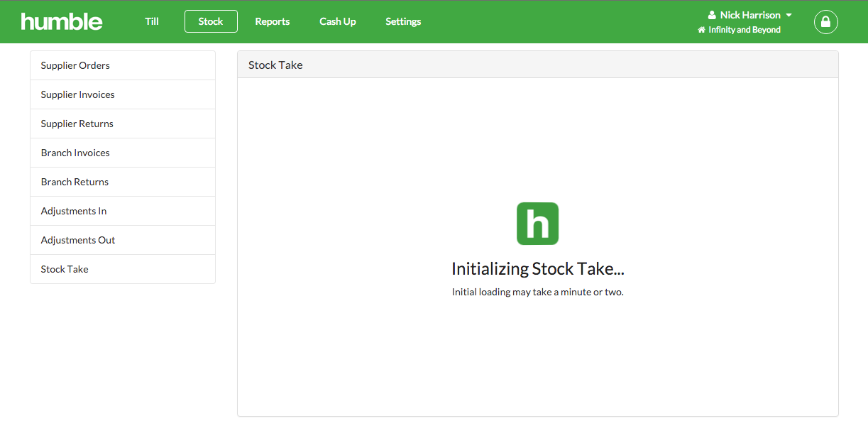Click the Nick Harrison user name
Image resolution: width=868 pixels, height=443 pixels.
click(x=750, y=15)
